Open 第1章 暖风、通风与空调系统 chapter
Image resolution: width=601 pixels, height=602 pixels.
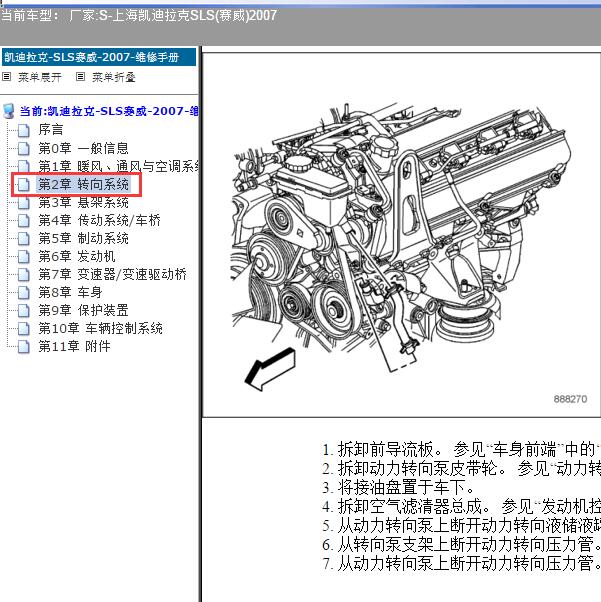click(118, 166)
